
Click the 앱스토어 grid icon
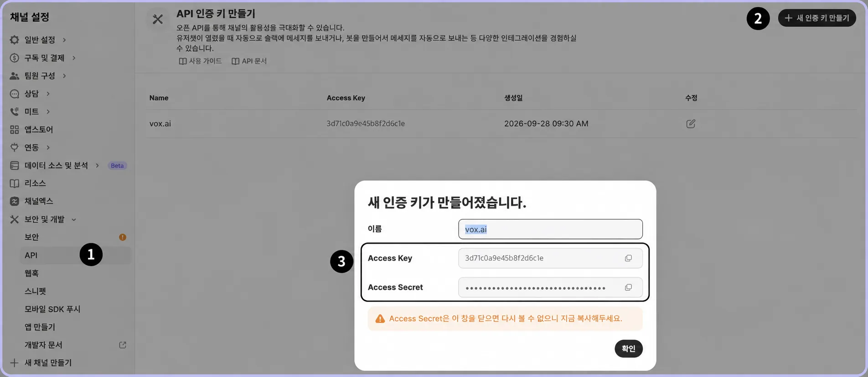15,130
